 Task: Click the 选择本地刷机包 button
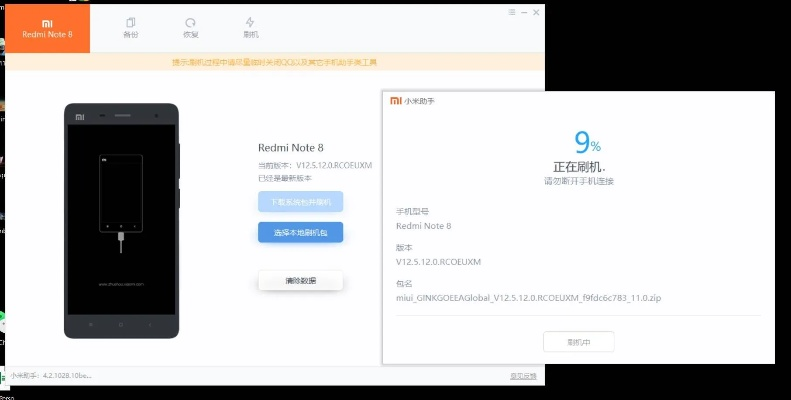click(x=301, y=233)
